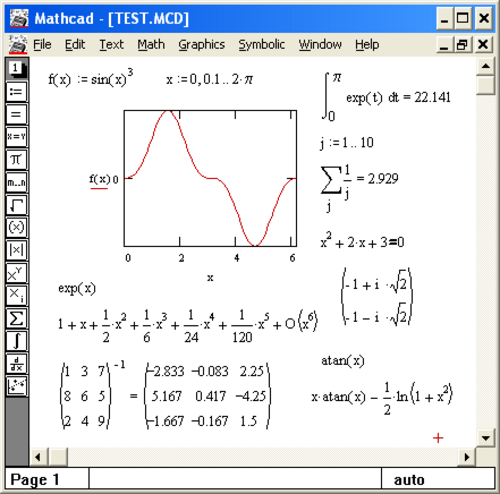Open the Help menu

click(x=367, y=45)
